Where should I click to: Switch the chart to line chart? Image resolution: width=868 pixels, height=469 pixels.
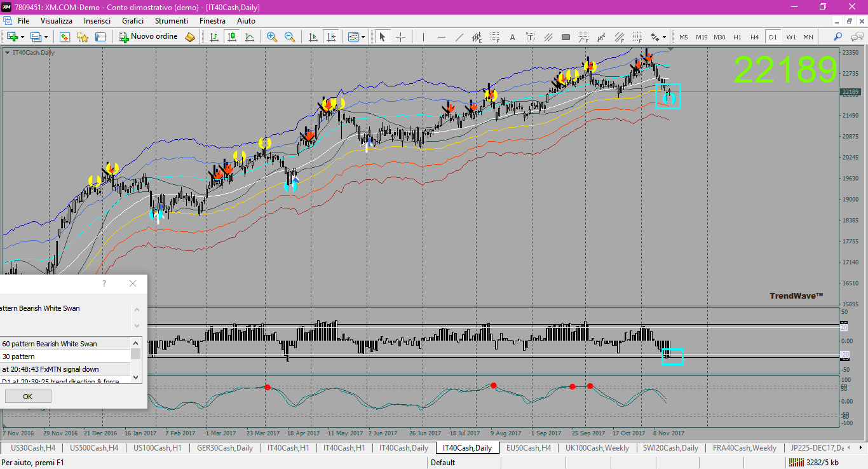pos(250,37)
